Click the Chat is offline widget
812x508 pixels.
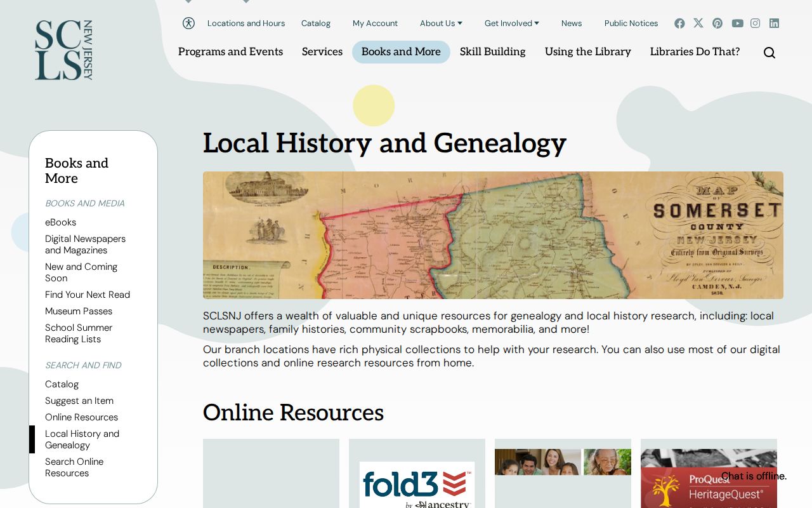coord(754,476)
